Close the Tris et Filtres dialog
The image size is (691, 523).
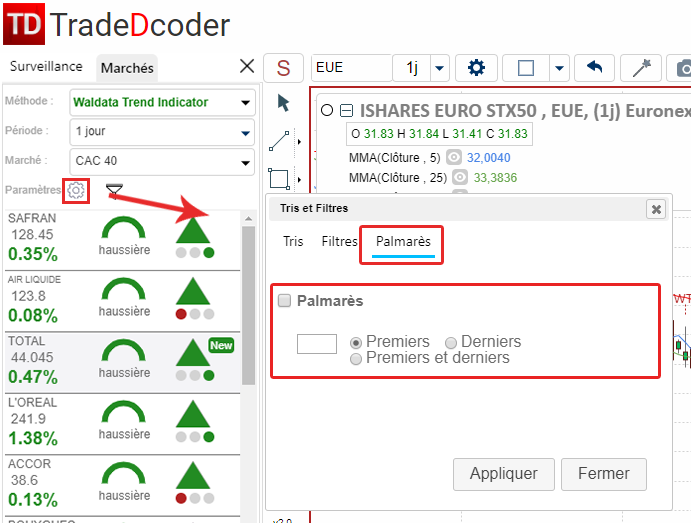coord(656,209)
